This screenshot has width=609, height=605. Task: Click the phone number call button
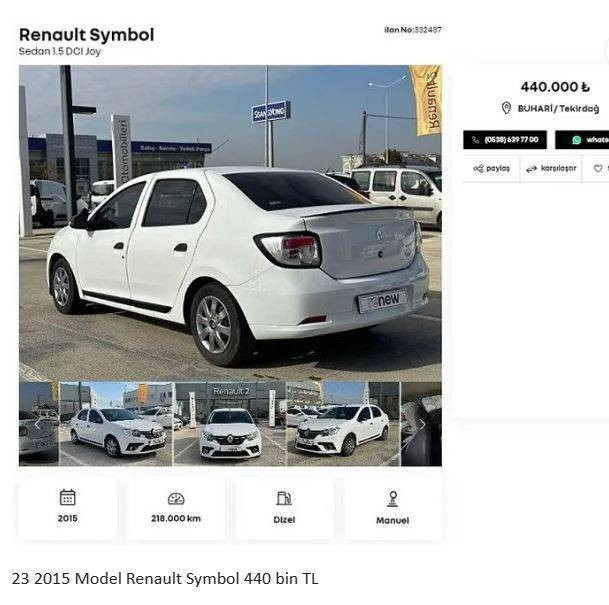tap(505, 140)
